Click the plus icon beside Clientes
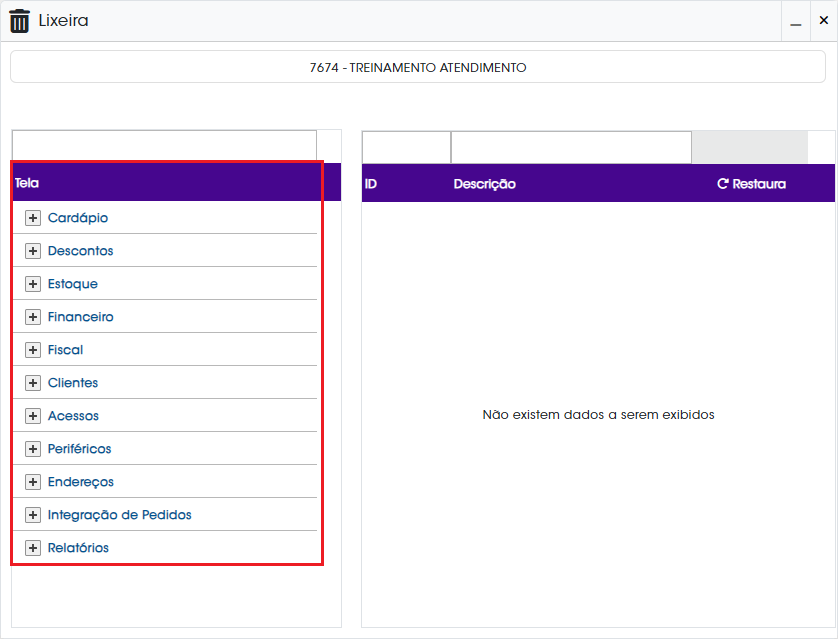Screen dimensions: 838x639 coord(33,383)
